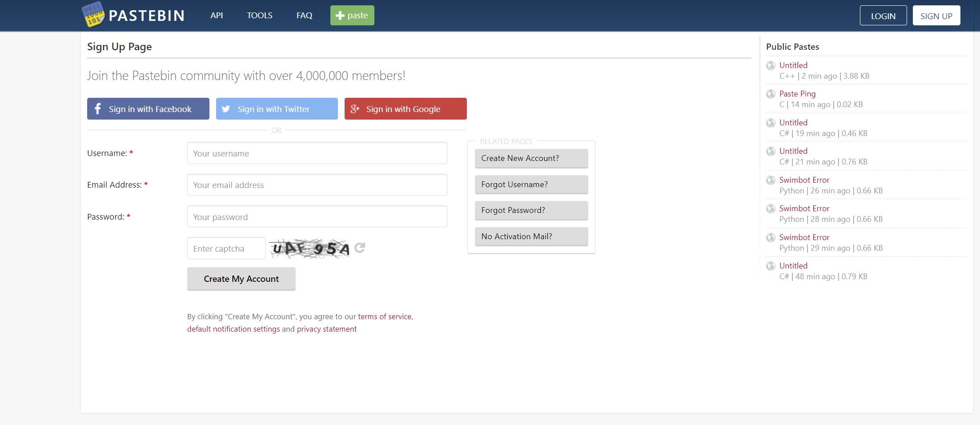
Task: Click the globe icon next to the 26 min ago Swimbot Error
Action: [771, 180]
